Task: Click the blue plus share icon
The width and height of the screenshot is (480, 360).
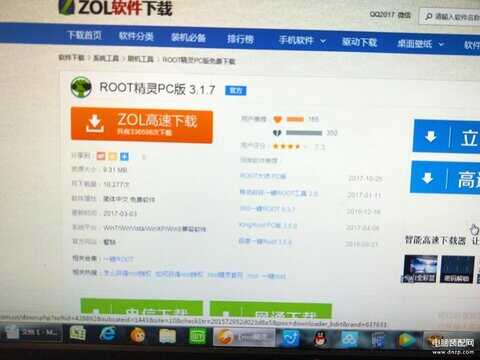Action: click(x=124, y=156)
